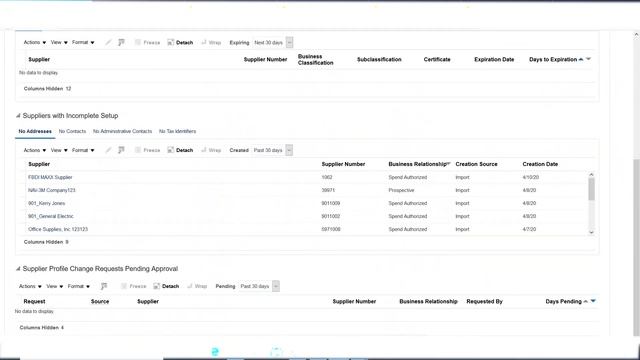Click Wrap in Incomplete Setup toolbar
Image resolution: width=640 pixels, height=360 pixels.
point(211,150)
